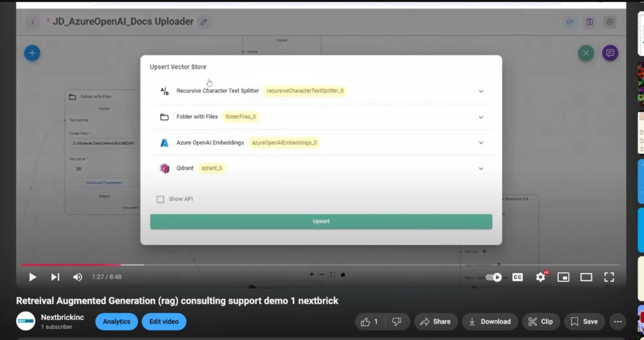The width and height of the screenshot is (644, 340).
Task: Switch to theater mode
Action: [x=586, y=277]
